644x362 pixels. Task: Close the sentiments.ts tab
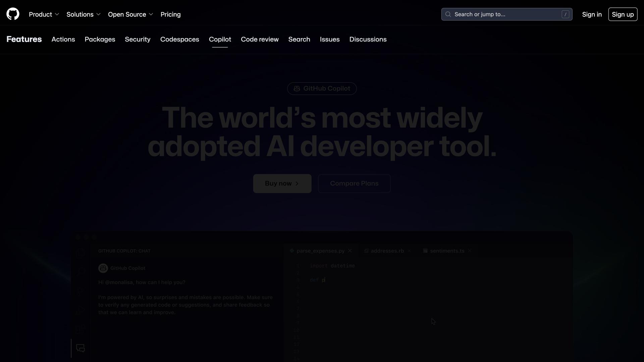coord(470,250)
